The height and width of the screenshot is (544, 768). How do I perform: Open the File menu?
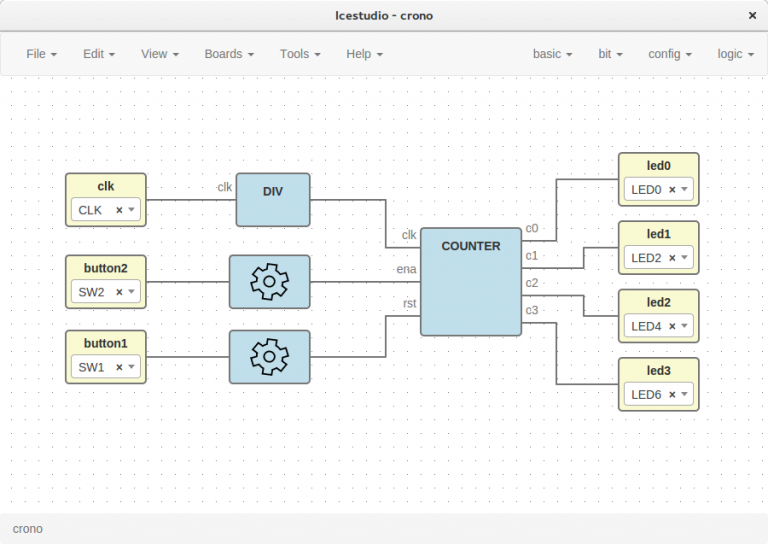(41, 54)
